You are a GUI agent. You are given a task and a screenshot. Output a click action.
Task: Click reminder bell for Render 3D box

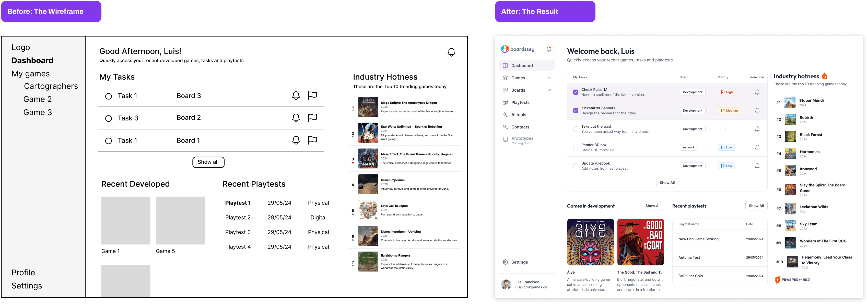pos(757,147)
